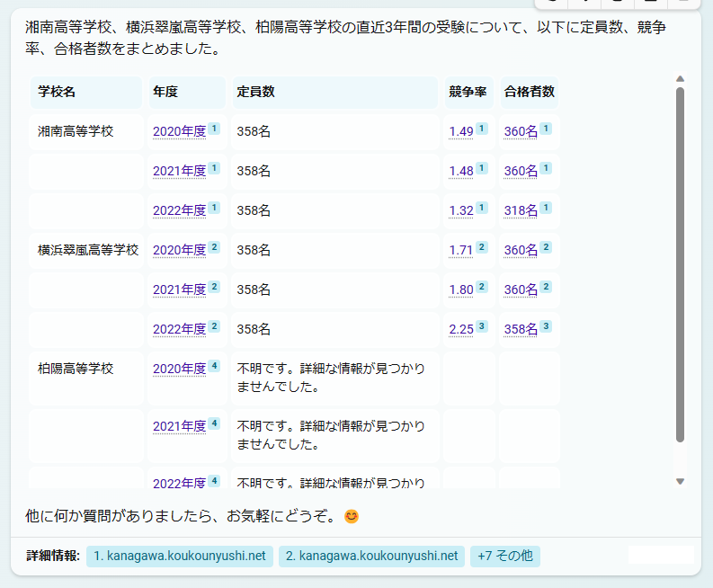
Task: Click citation badge 1 next to 1.49
Action: tap(482, 129)
